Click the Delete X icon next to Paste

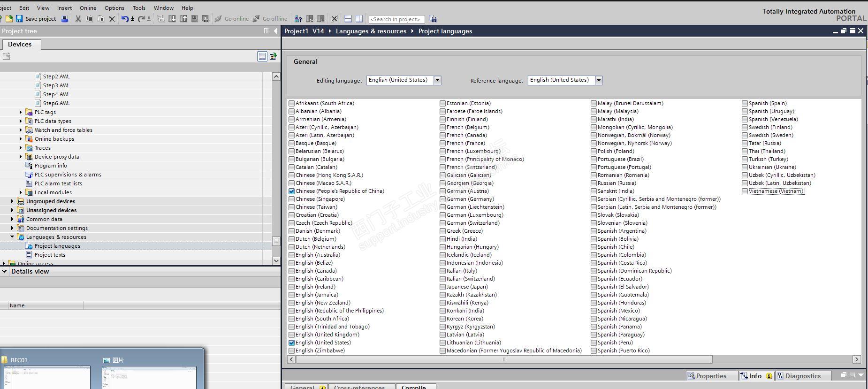[112, 19]
